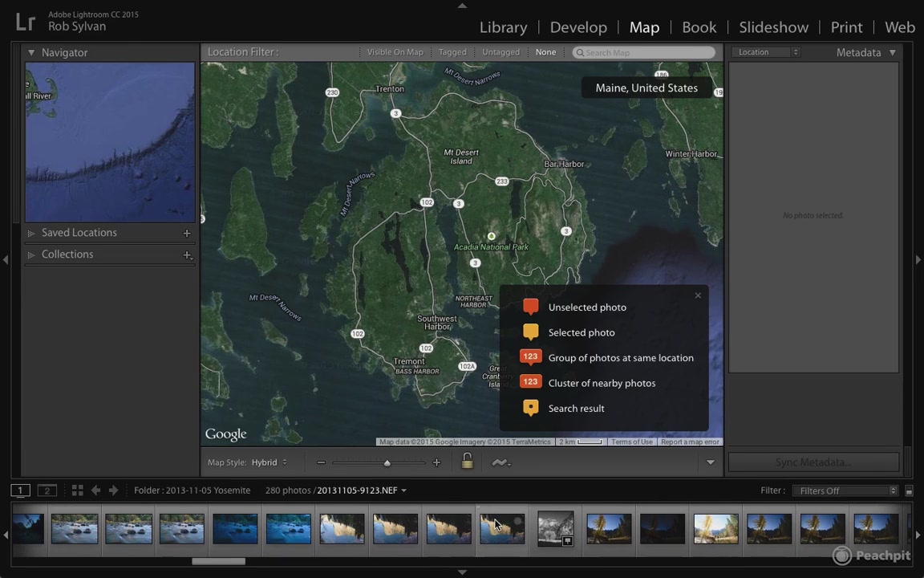Click Report a map error link
Image resolution: width=924 pixels, height=578 pixels.
pos(690,442)
